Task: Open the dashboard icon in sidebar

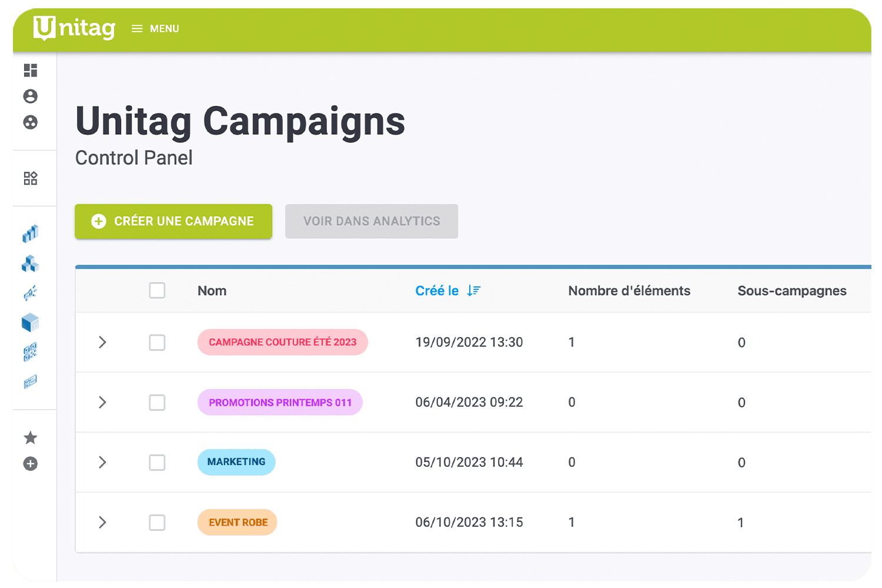Action: click(31, 71)
